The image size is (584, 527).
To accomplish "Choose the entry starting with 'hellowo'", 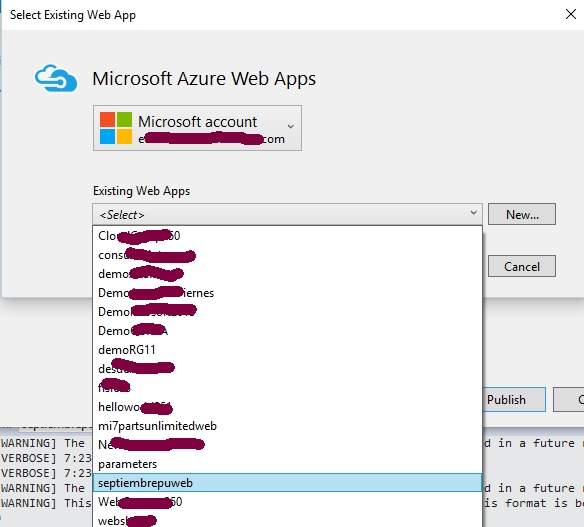I will (x=287, y=407).
